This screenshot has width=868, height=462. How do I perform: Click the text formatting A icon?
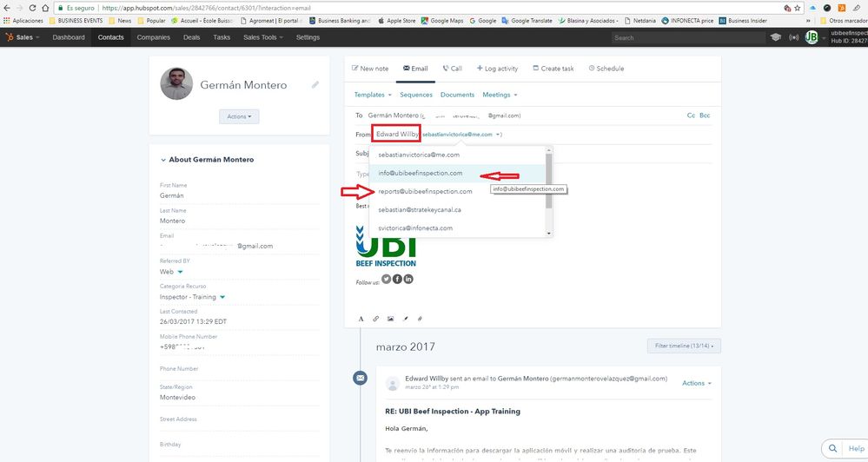point(361,319)
